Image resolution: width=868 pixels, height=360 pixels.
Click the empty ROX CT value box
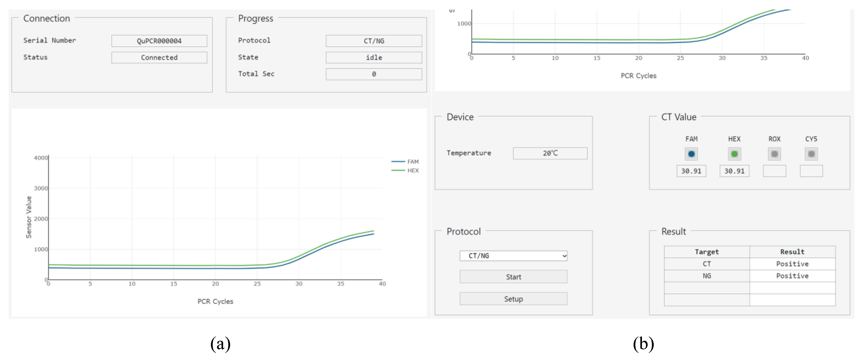pyautogui.click(x=774, y=171)
